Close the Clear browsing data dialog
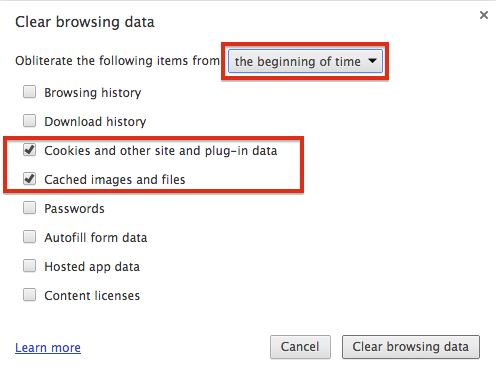 coord(484,15)
